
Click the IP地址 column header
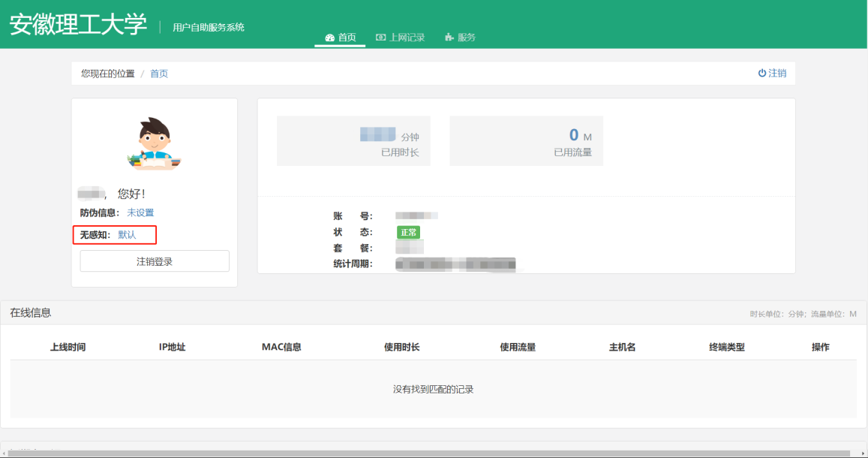(172, 348)
